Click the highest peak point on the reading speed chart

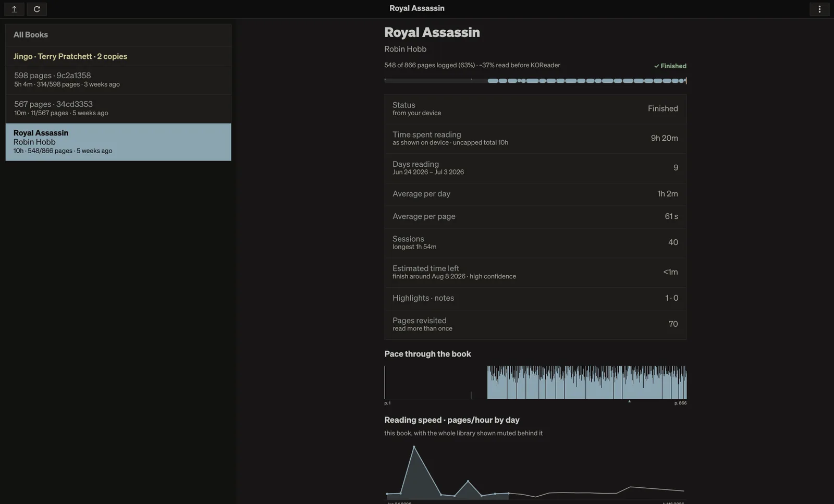click(x=414, y=447)
